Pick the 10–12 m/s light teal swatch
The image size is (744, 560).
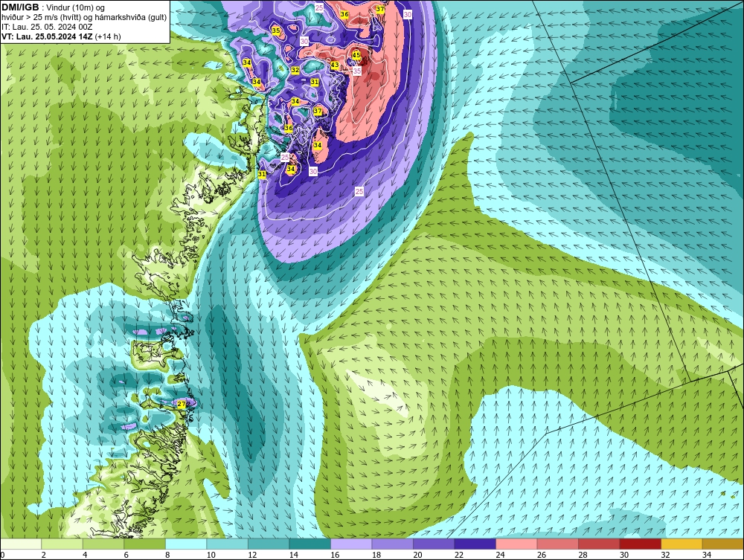point(227,544)
